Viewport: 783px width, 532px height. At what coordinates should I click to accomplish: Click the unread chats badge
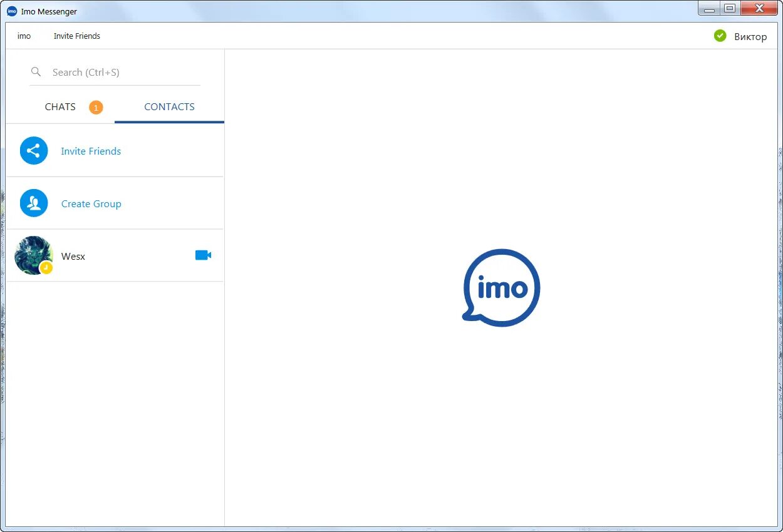(x=96, y=108)
